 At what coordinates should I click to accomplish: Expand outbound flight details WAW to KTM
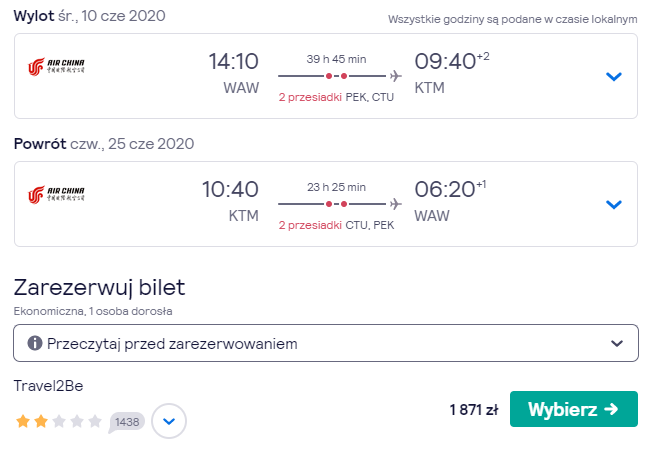click(x=613, y=76)
